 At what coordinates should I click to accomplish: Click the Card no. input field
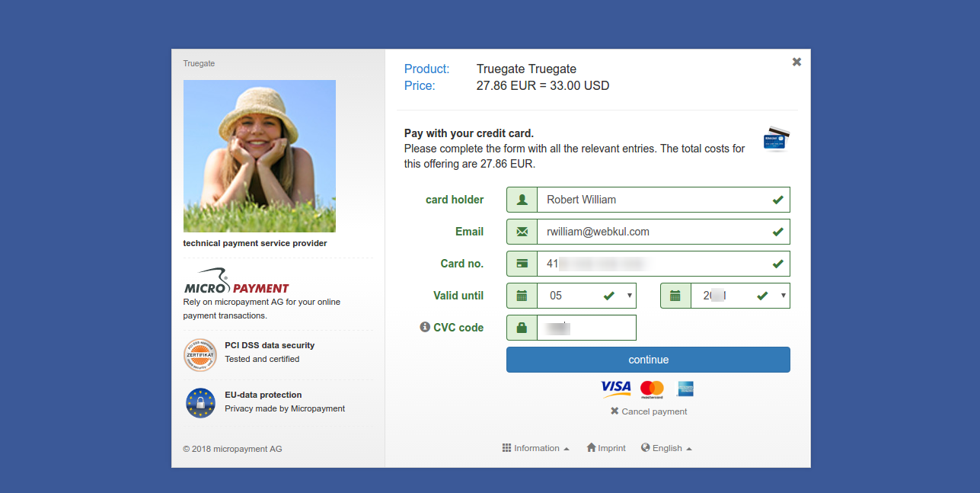coord(663,264)
